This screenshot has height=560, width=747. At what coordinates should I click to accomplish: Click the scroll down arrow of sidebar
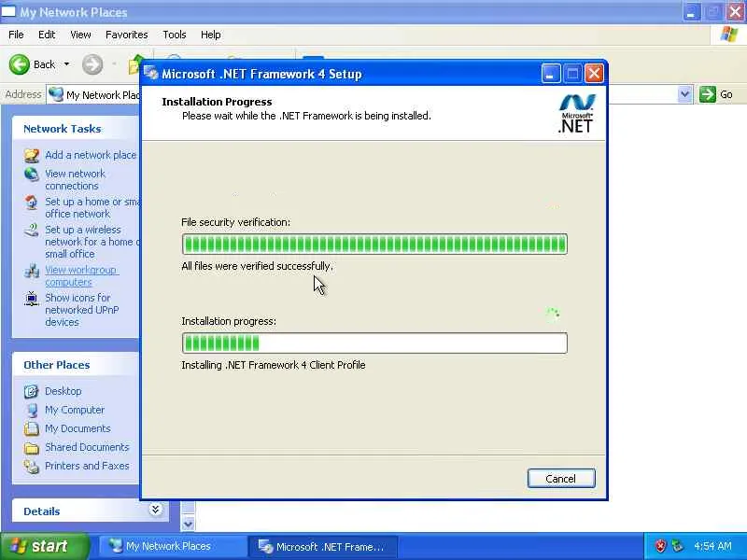[188, 524]
